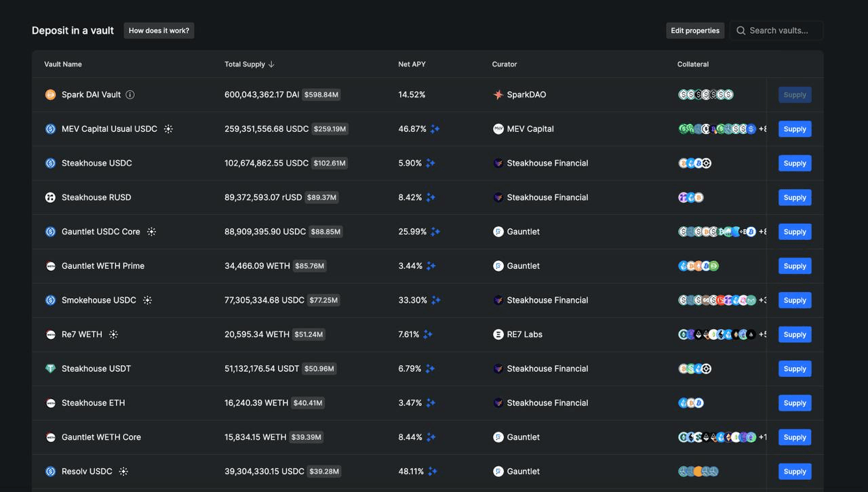Click the SparkDAO curator logo

[498, 95]
